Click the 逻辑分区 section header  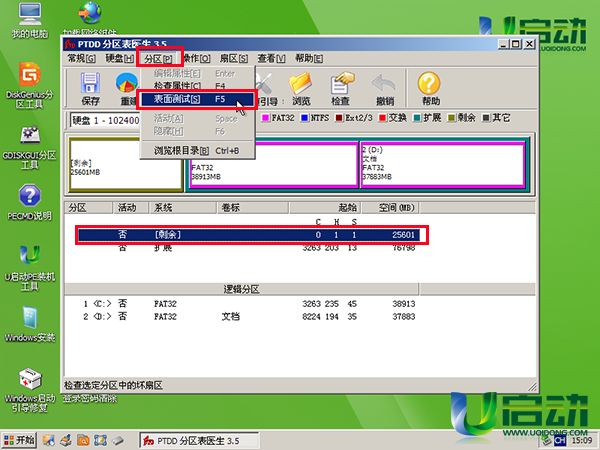click(241, 289)
